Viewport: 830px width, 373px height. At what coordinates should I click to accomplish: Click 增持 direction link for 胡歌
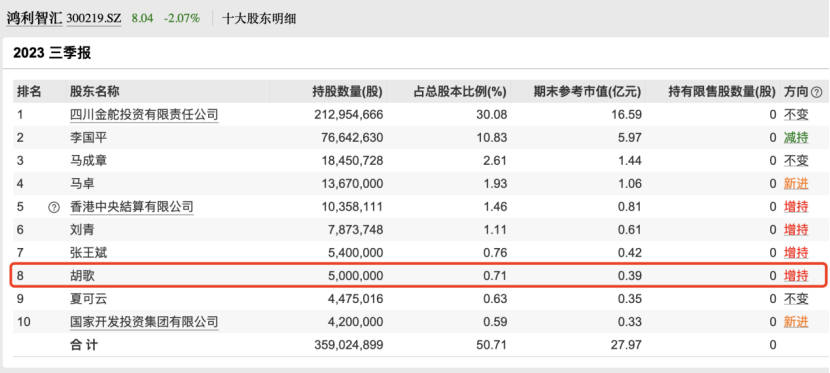click(796, 276)
